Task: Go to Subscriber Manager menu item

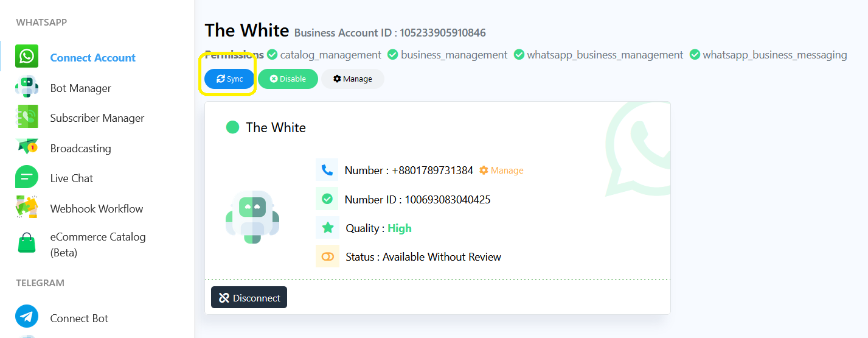Action: pos(97,118)
